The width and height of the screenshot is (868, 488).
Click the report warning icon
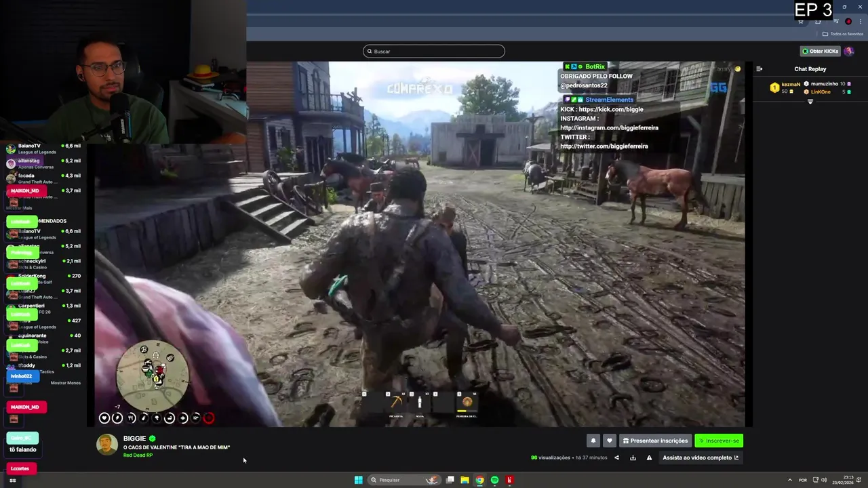point(649,457)
